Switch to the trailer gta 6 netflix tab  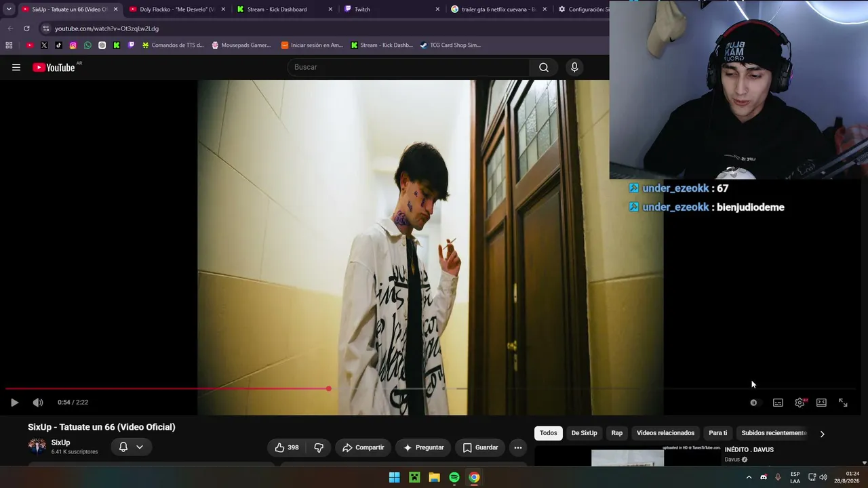coord(498,9)
